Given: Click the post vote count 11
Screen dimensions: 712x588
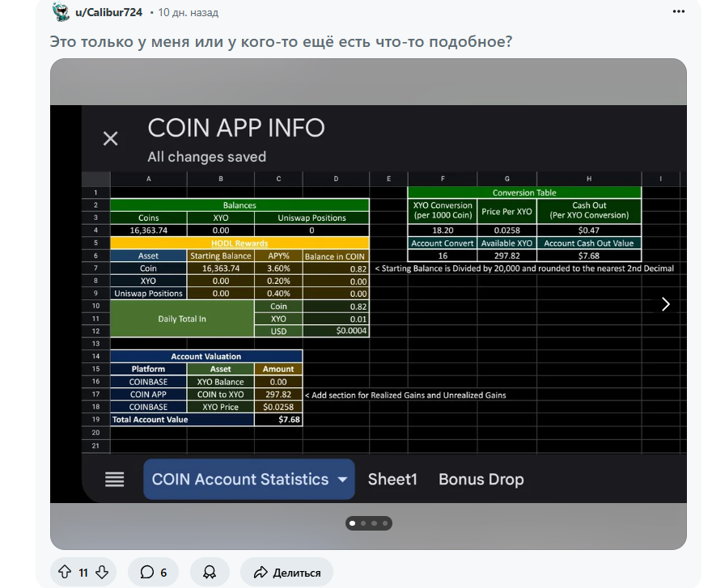Looking at the screenshot, I should click(83, 573).
